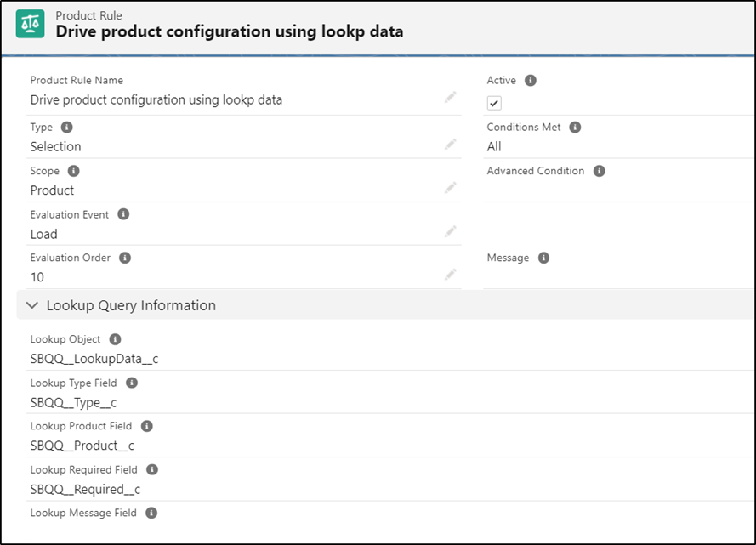Click the Scope edit pencil icon
Viewport: 756px width, 545px height.
(451, 189)
